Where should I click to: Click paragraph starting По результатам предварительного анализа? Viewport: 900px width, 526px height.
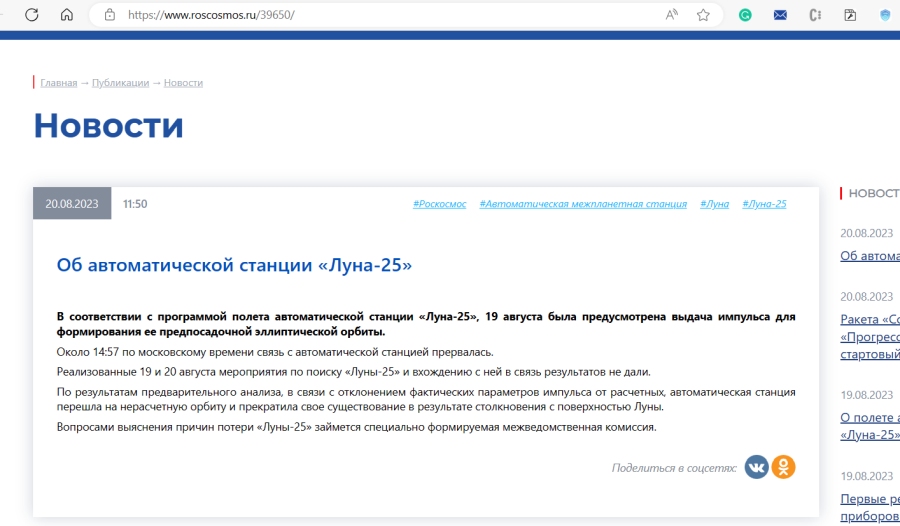(426, 400)
